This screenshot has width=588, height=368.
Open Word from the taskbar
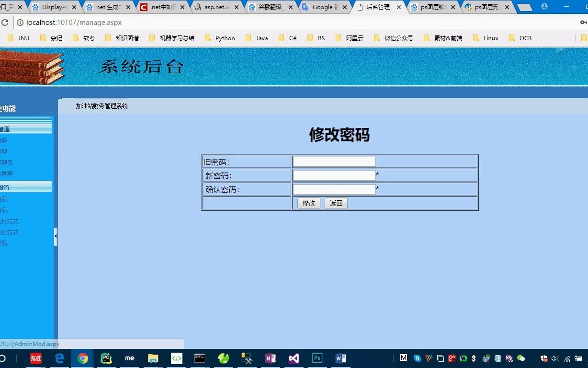340,358
